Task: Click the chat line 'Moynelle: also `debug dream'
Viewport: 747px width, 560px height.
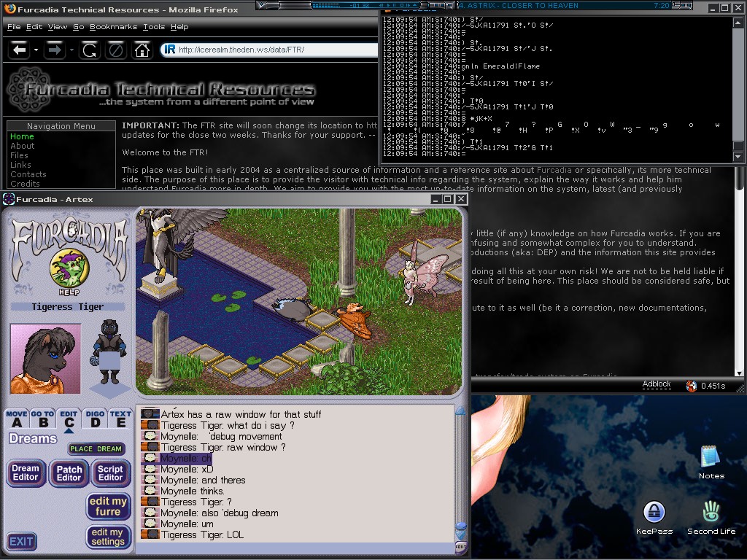Action: (x=219, y=513)
